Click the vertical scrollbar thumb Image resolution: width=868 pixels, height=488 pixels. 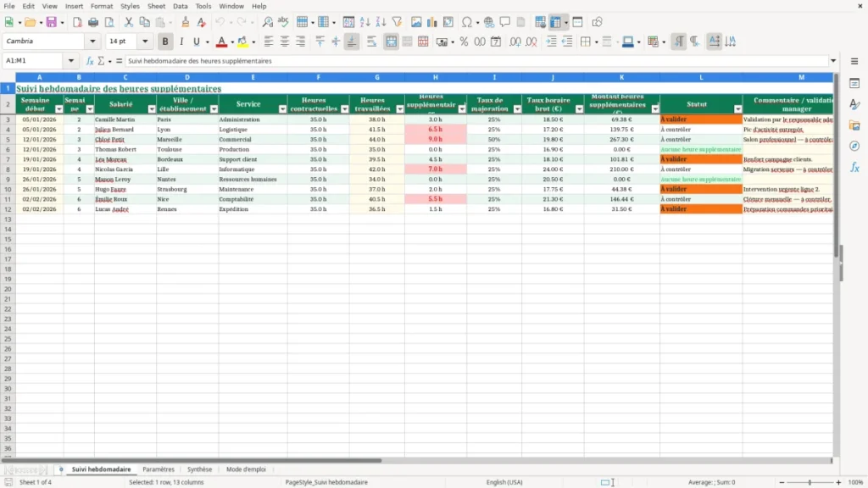click(837, 165)
